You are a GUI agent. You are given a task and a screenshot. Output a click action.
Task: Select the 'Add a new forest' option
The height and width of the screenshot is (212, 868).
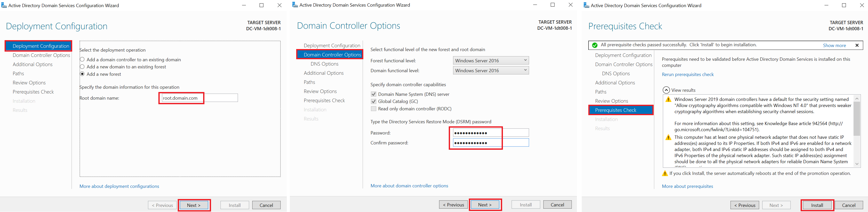(82, 74)
